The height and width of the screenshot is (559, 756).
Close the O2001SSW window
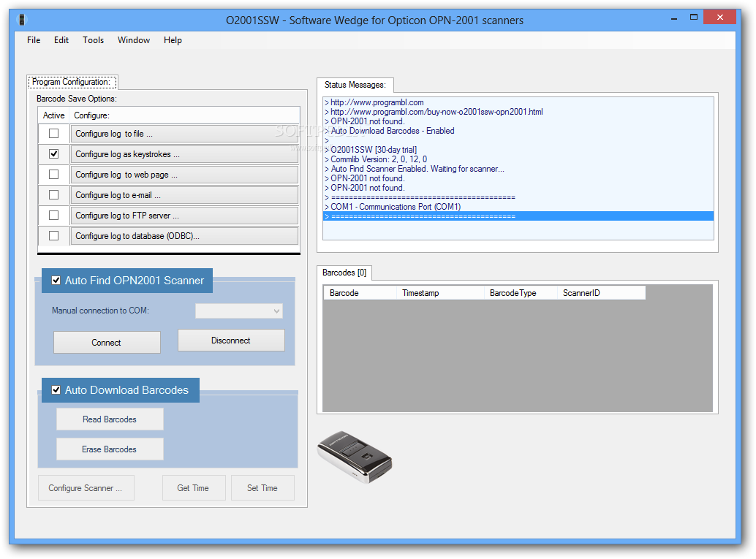pos(719,18)
